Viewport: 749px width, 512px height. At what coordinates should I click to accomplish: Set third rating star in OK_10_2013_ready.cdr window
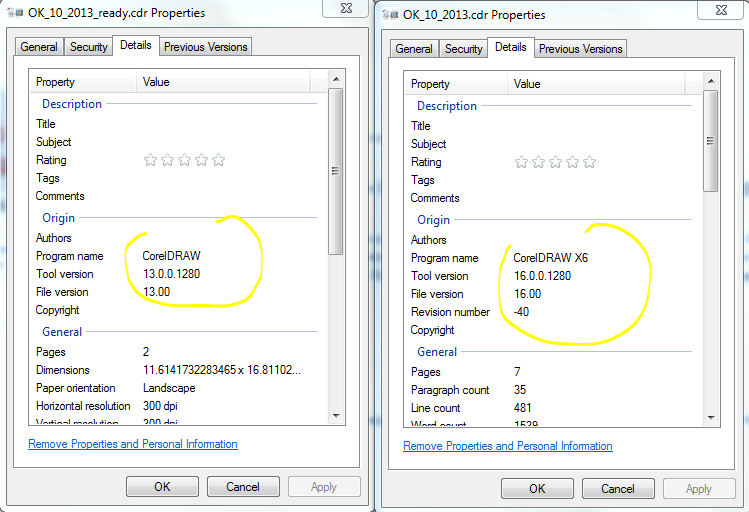point(184,160)
